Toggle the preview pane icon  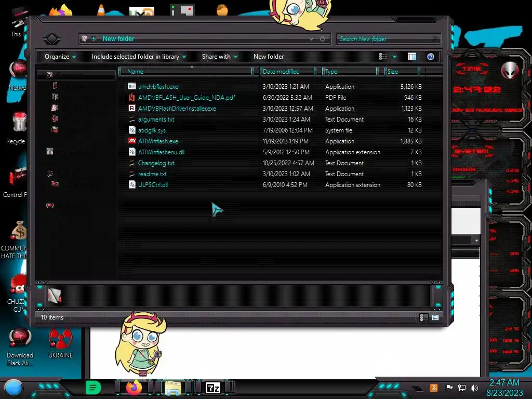[x=412, y=57]
